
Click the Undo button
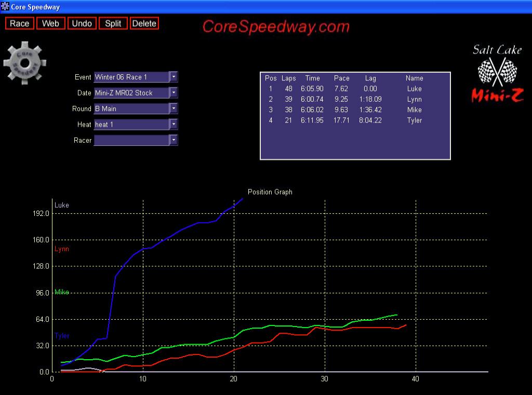coord(82,23)
